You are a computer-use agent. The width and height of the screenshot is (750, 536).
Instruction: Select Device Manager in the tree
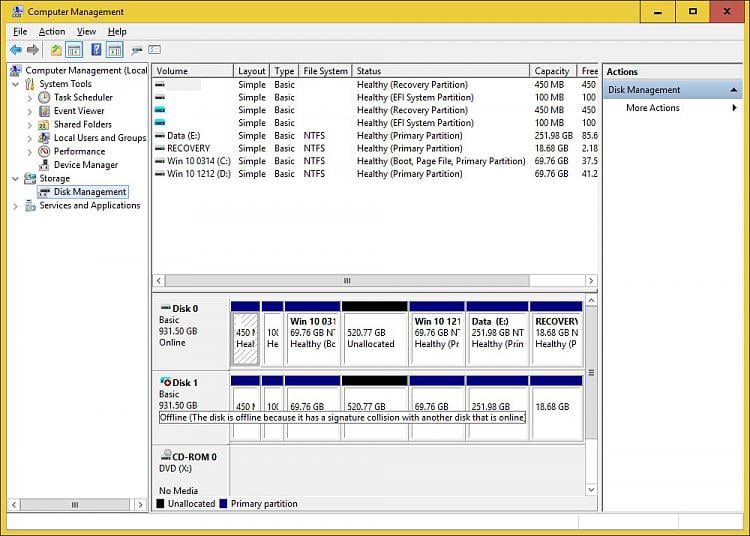[86, 165]
